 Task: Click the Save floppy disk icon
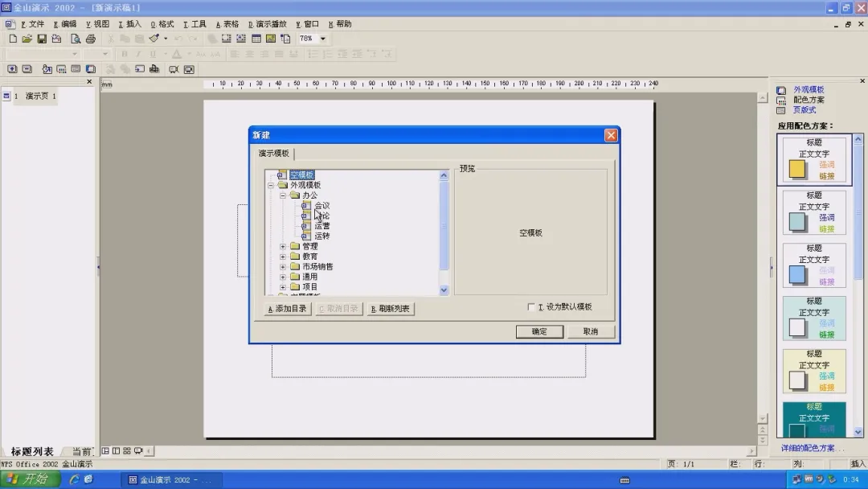pos(42,39)
